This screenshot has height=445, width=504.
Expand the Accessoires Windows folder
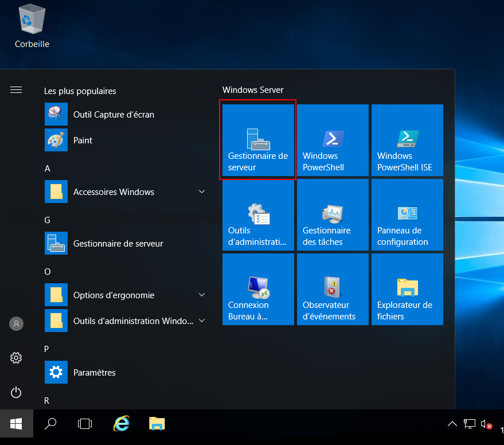[126, 192]
